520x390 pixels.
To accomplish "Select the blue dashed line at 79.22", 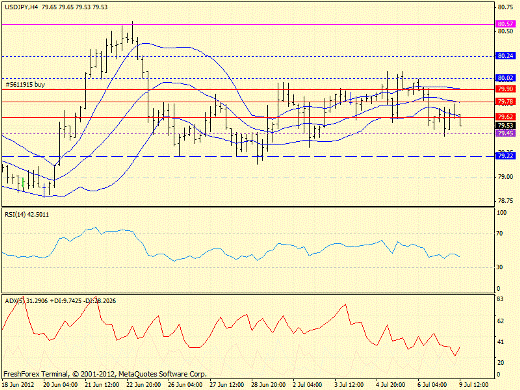I will tap(247, 156).
